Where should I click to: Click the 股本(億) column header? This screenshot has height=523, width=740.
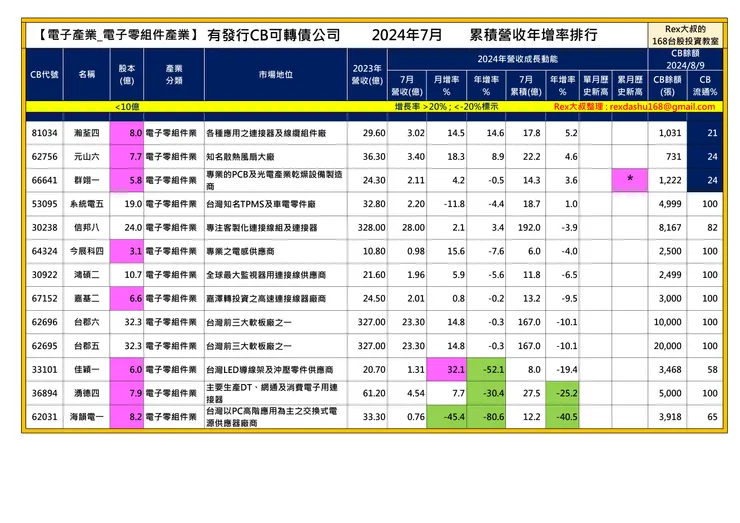[x=127, y=75]
